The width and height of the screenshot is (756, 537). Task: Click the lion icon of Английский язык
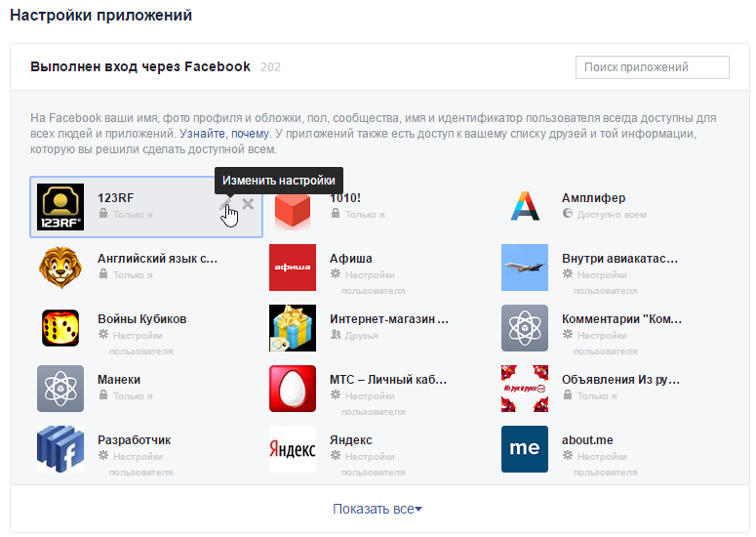[x=60, y=268]
